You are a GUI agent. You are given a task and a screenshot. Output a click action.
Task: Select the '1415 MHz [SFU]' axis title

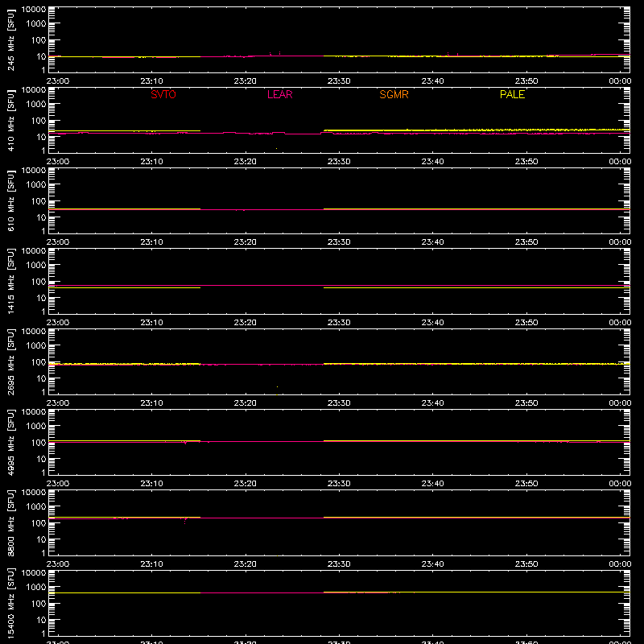(10, 281)
